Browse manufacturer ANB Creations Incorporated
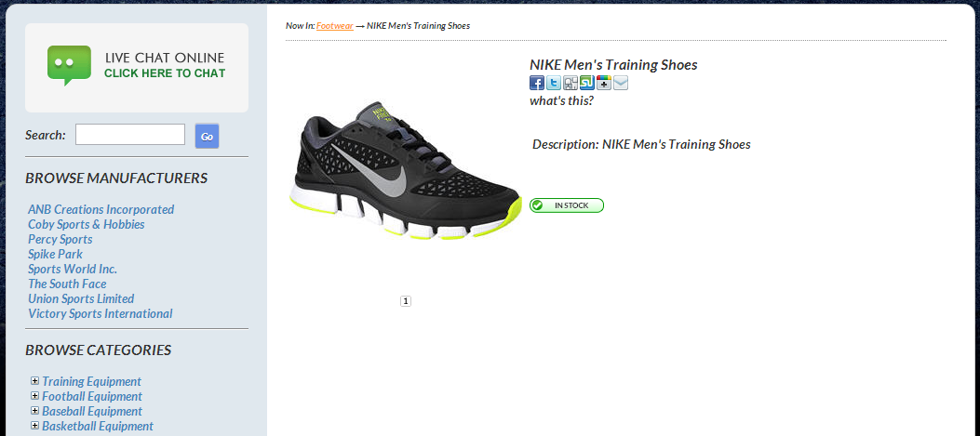This screenshot has height=436, width=980. tap(101, 209)
